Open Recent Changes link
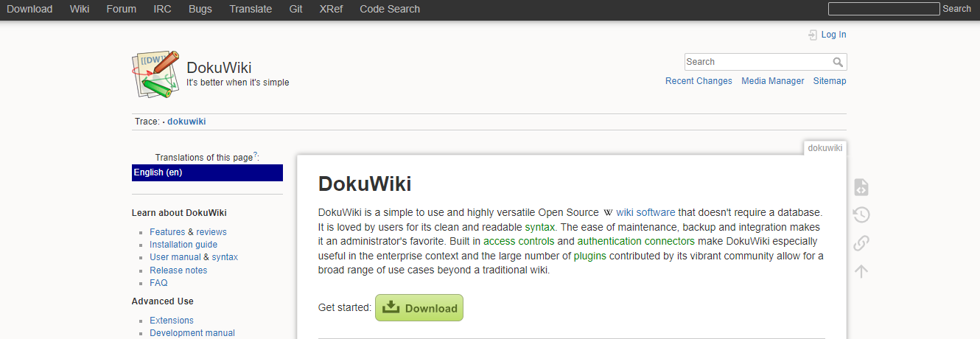Image resolution: width=980 pixels, height=339 pixels. click(x=699, y=81)
